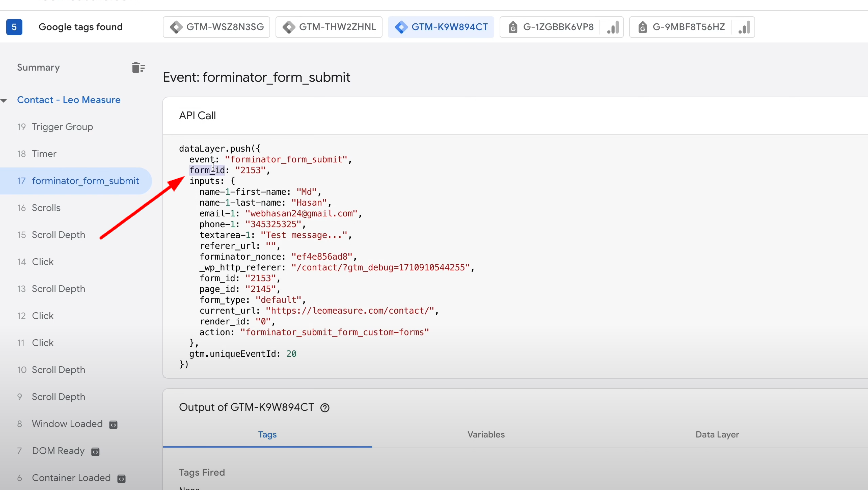868x490 pixels.
Task: Collapse the Contact - Leo Measure page group
Action: pos(4,100)
